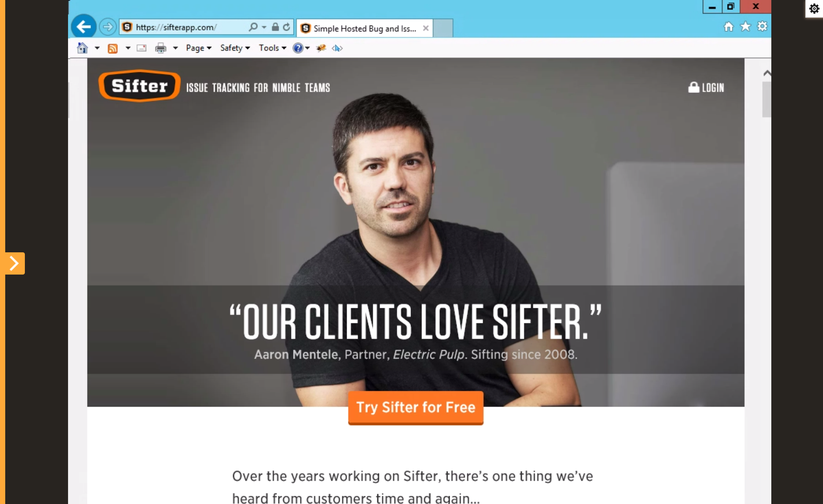This screenshot has width=823, height=504.
Task: Click the browser back arrow icon
Action: pos(83,27)
